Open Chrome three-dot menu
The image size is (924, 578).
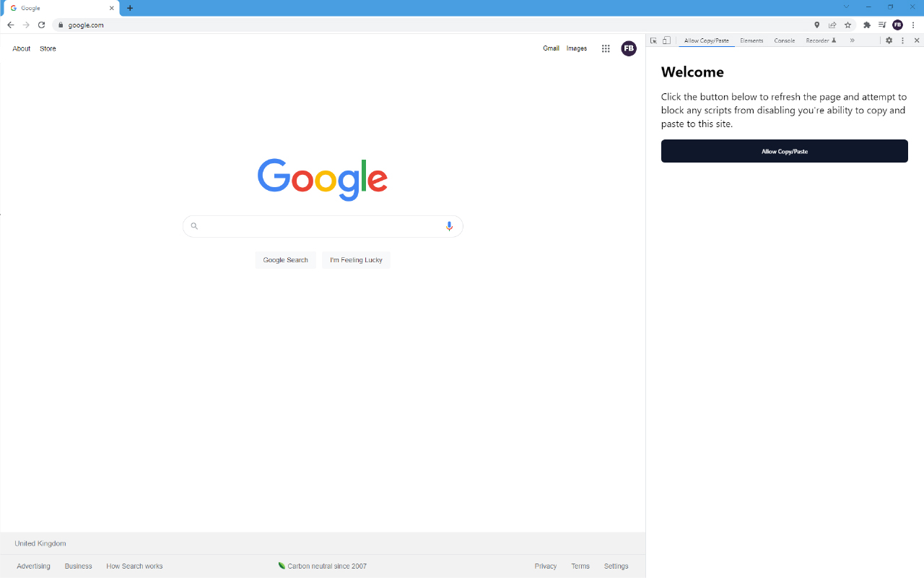(913, 25)
